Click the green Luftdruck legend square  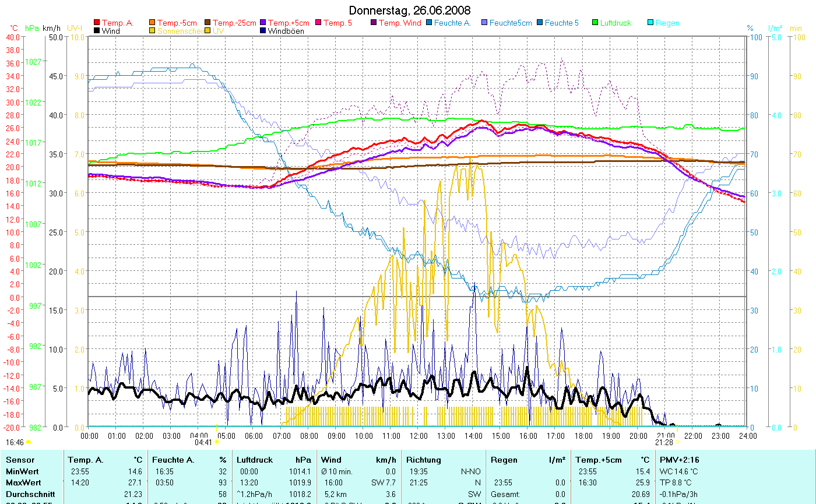coord(595,23)
